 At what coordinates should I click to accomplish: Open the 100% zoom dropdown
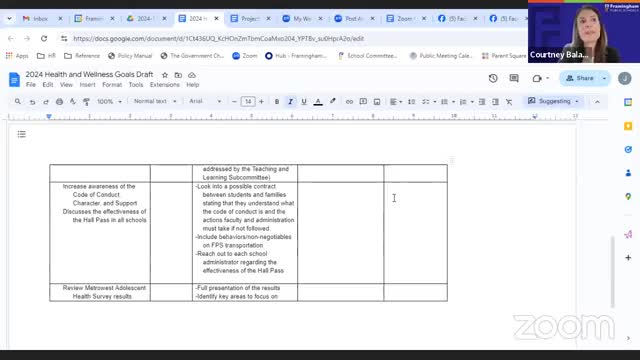109,101
